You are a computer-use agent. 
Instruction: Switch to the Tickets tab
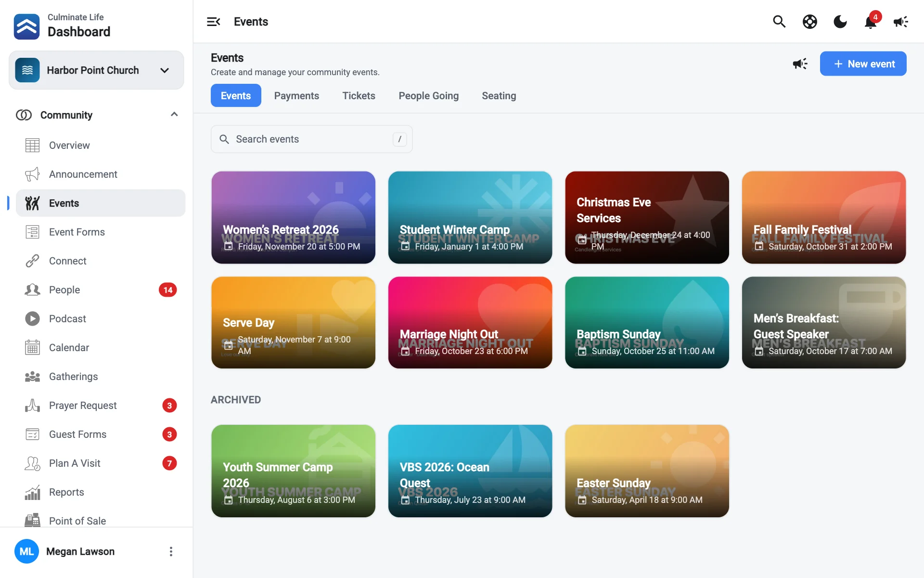pos(359,96)
